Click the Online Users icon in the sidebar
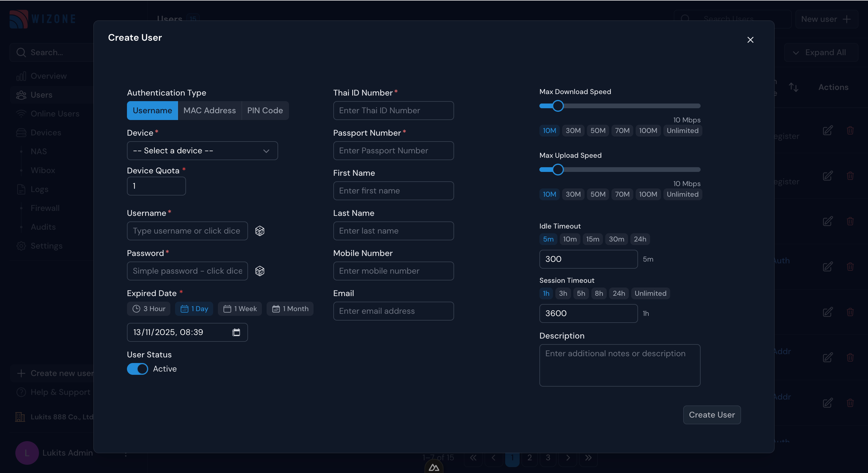 click(22, 114)
